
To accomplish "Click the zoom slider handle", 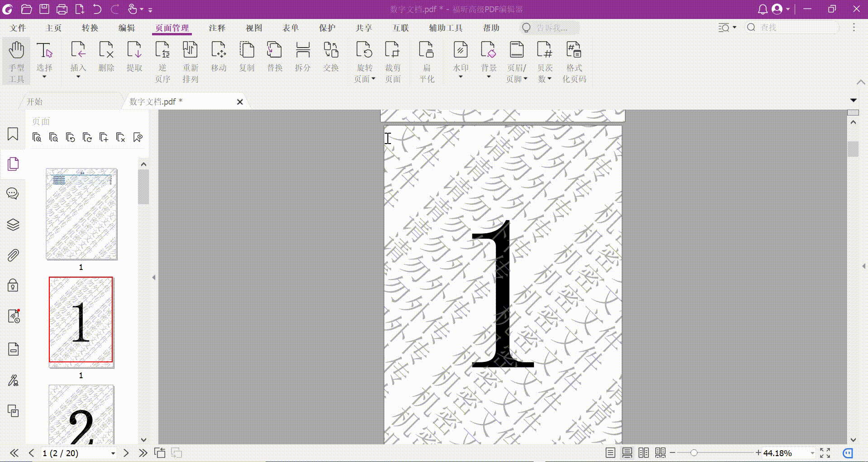I will (x=694, y=453).
